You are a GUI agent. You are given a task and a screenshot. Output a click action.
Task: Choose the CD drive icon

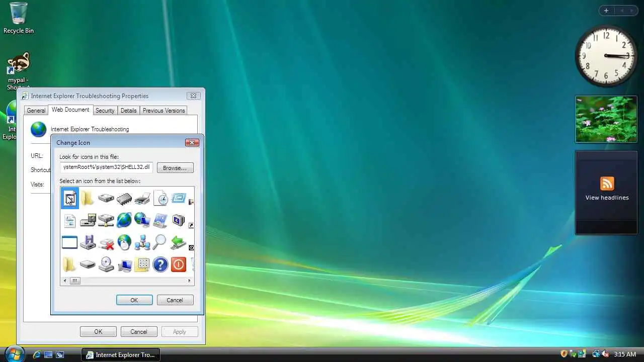tap(106, 264)
